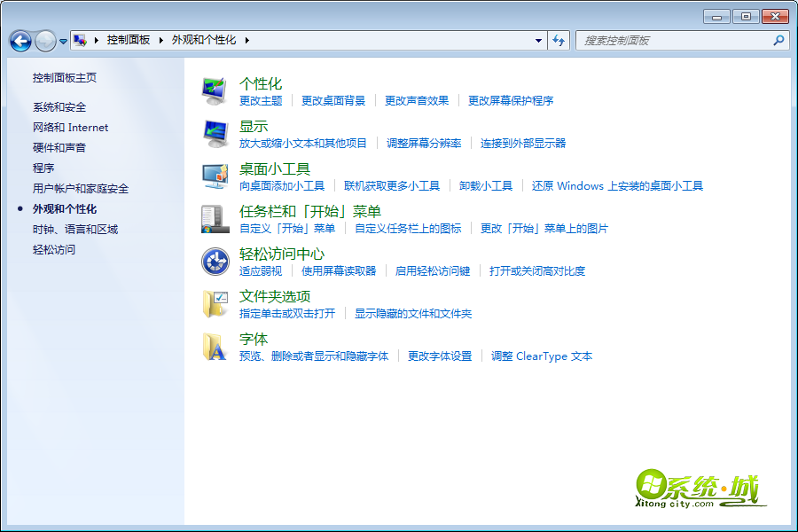The width and height of the screenshot is (798, 532).
Task: Click the refresh icon beside address bar
Action: click(x=559, y=40)
